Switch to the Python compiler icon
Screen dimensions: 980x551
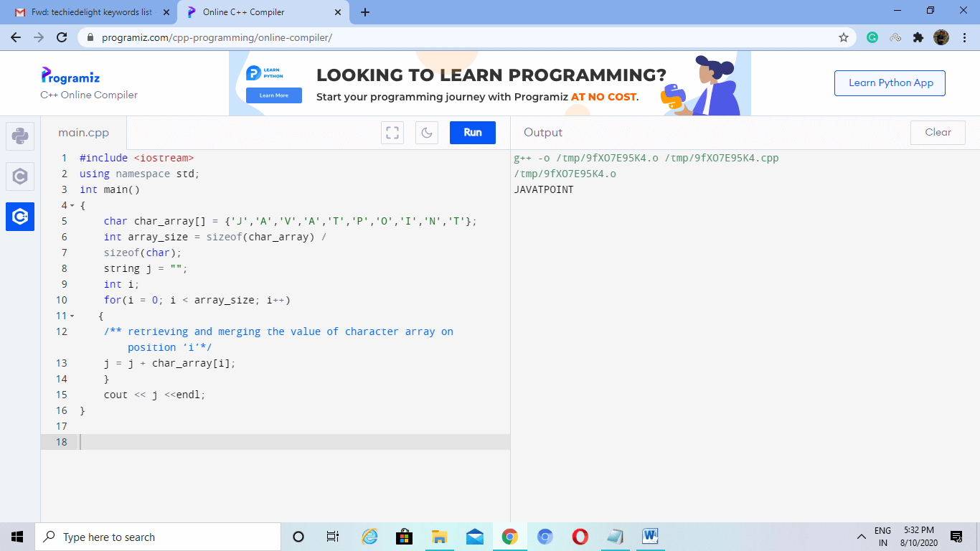pos(19,136)
